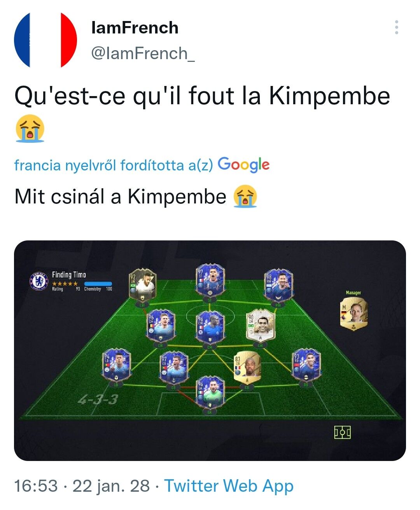This screenshot has width=420, height=510.
Task: Select the gold Manager card
Action: [x=353, y=314]
